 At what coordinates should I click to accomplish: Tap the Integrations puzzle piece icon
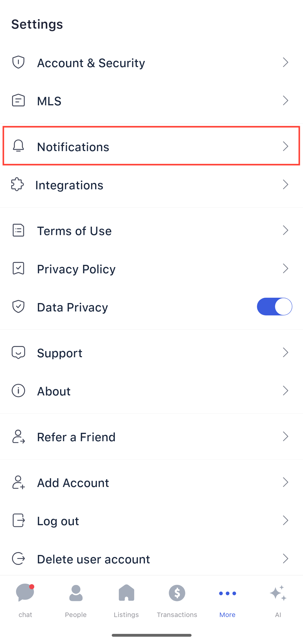coord(17,185)
